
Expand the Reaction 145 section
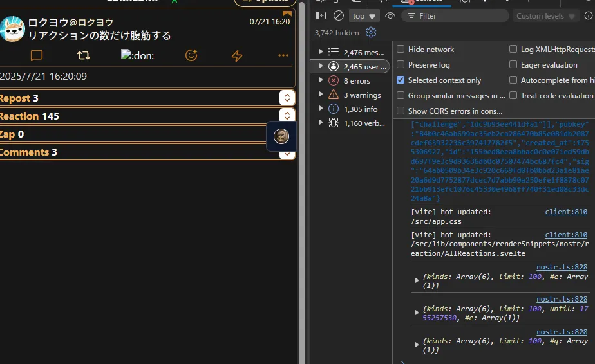point(287,116)
